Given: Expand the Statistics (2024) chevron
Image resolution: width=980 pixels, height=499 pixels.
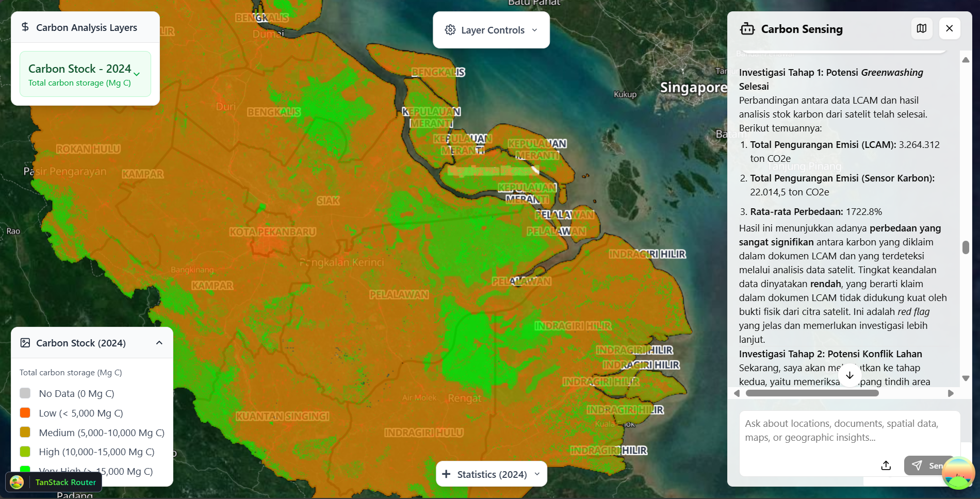Looking at the screenshot, I should pyautogui.click(x=537, y=474).
